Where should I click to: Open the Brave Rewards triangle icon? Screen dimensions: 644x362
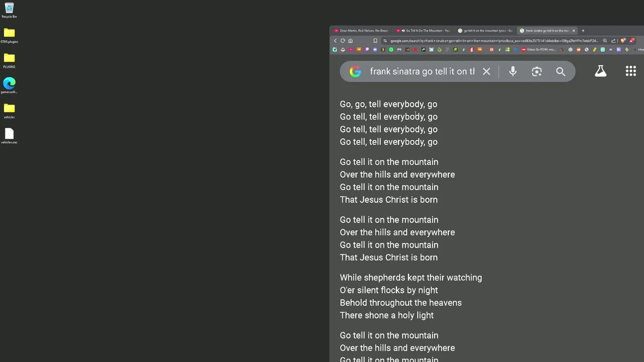(x=632, y=41)
